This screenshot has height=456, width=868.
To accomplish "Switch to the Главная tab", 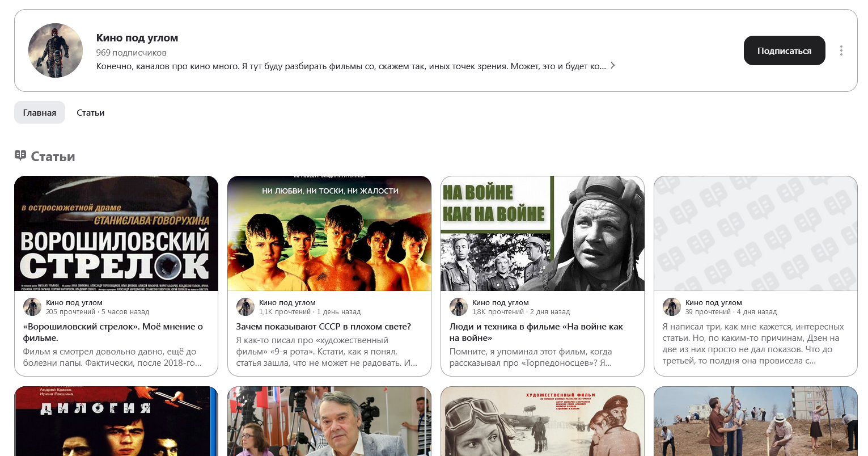I will point(40,112).
